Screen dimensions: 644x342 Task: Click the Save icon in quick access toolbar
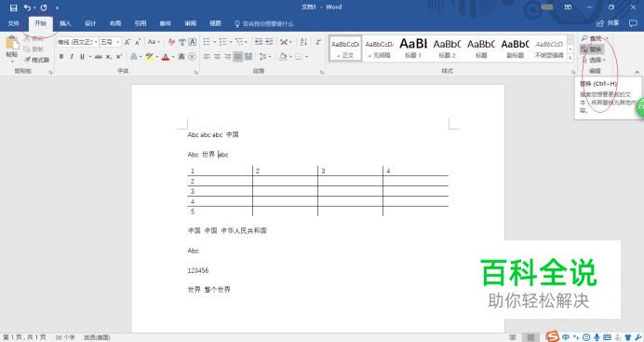pos(14,7)
